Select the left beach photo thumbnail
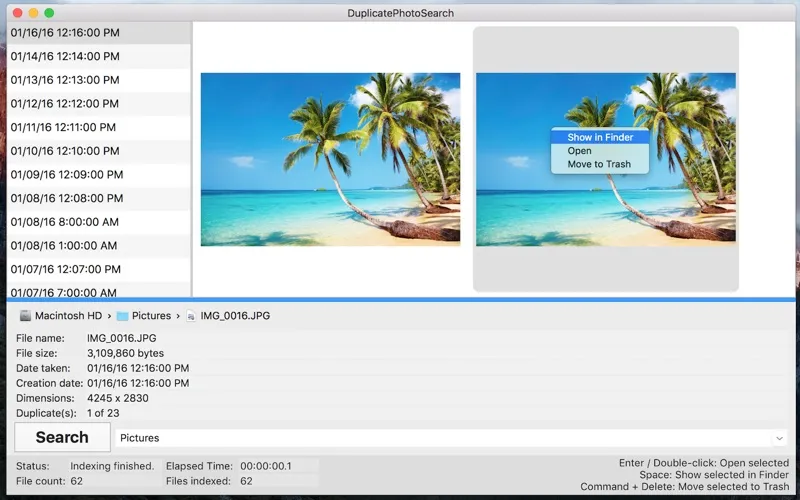800x500 pixels. coord(330,159)
